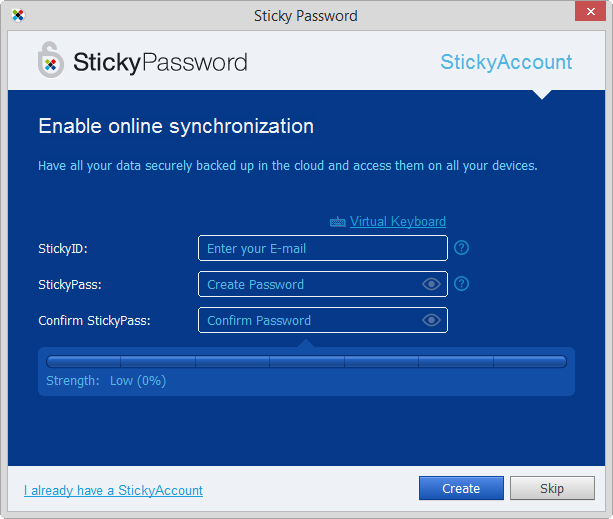The width and height of the screenshot is (613, 519).
Task: Focus the Confirm Password field
Action: tap(323, 320)
